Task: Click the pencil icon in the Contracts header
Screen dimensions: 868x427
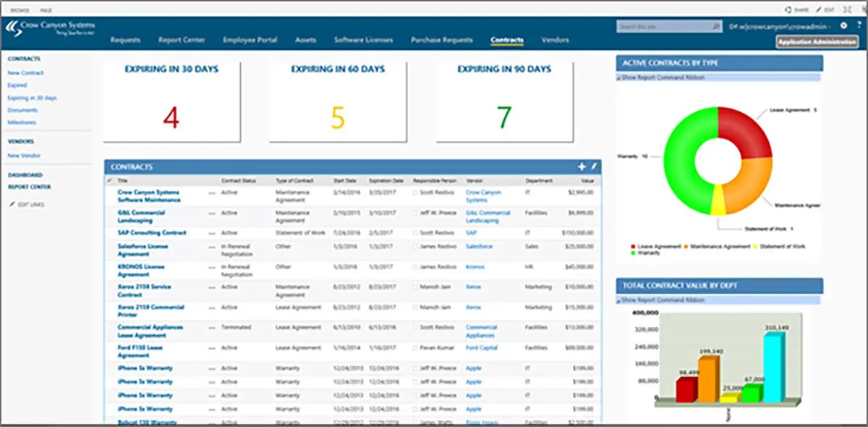Action: pos(594,166)
